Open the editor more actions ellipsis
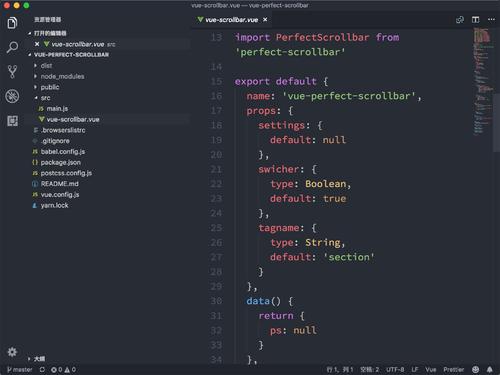500x375 pixels. point(491,20)
